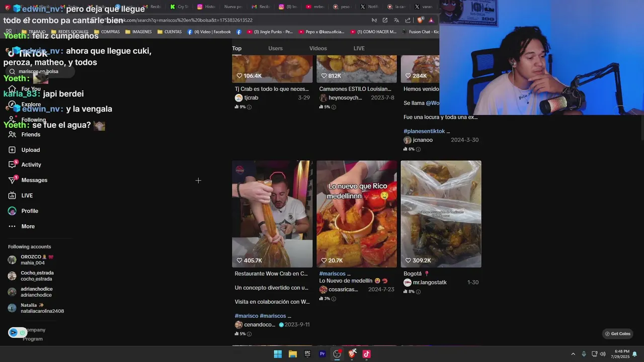Open Epic Games Launcher from taskbar

(x=307, y=354)
